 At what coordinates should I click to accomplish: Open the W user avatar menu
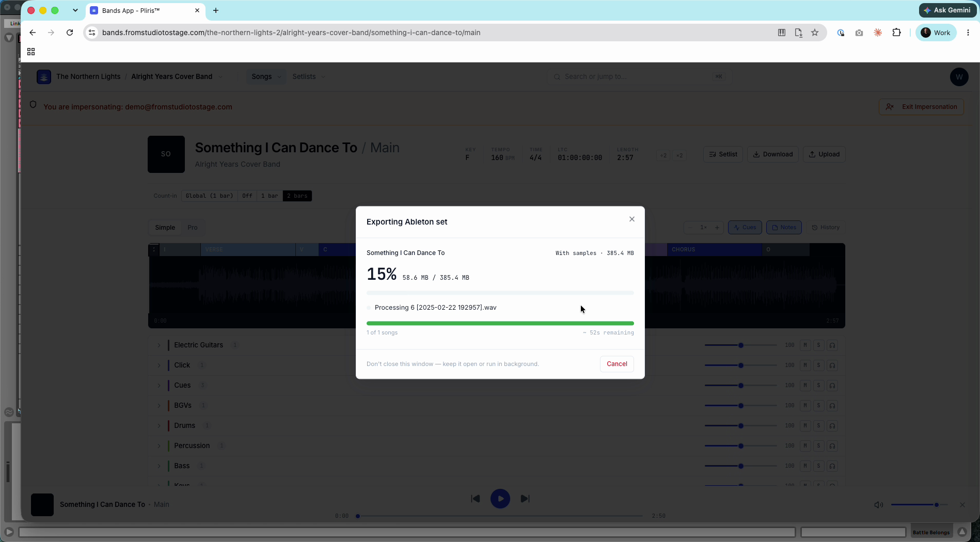tap(959, 77)
